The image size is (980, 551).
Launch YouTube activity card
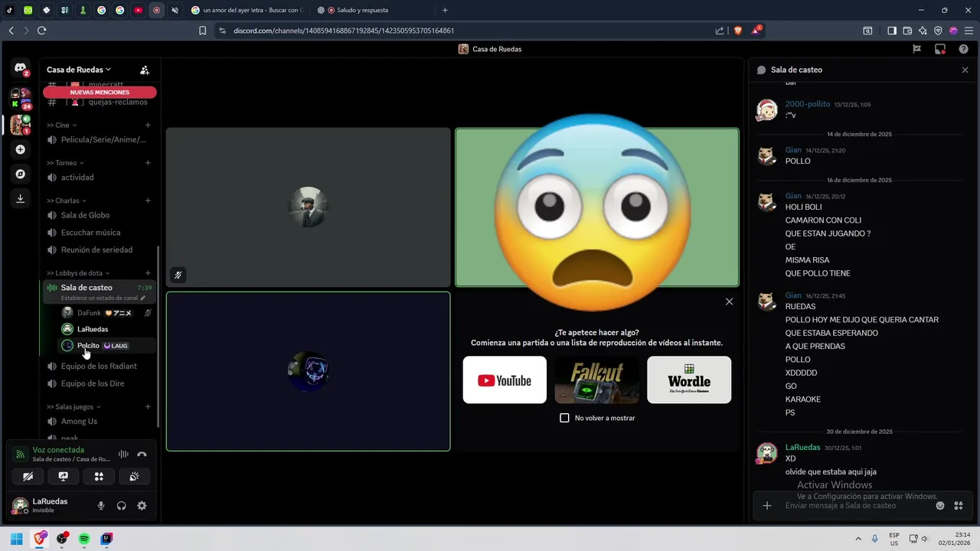pos(505,380)
